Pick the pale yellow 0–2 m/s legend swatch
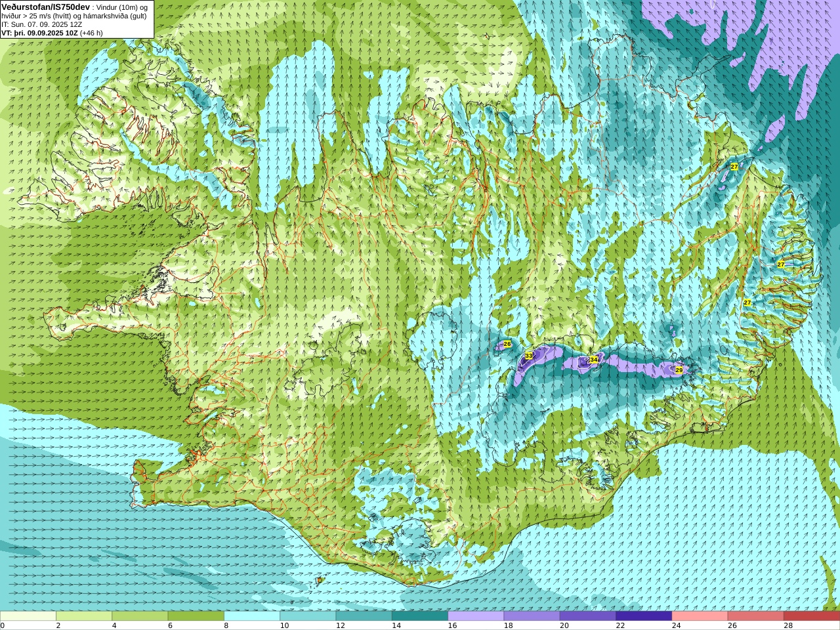The image size is (840, 630). click(28, 616)
